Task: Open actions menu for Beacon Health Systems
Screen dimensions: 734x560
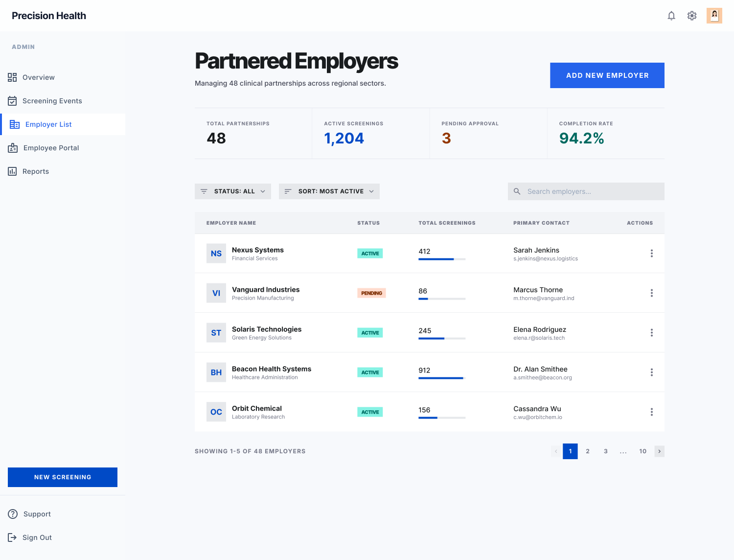Action: pyautogui.click(x=652, y=373)
